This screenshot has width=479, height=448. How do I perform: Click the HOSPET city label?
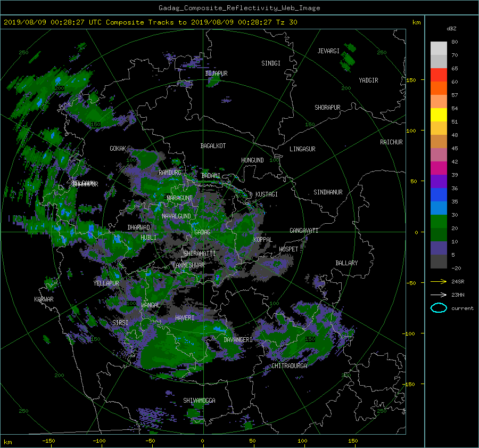click(x=288, y=249)
